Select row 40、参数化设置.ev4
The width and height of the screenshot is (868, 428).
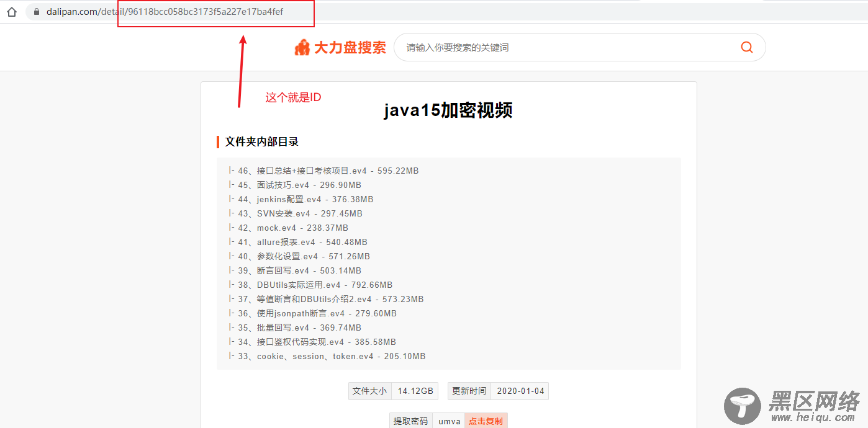point(299,256)
